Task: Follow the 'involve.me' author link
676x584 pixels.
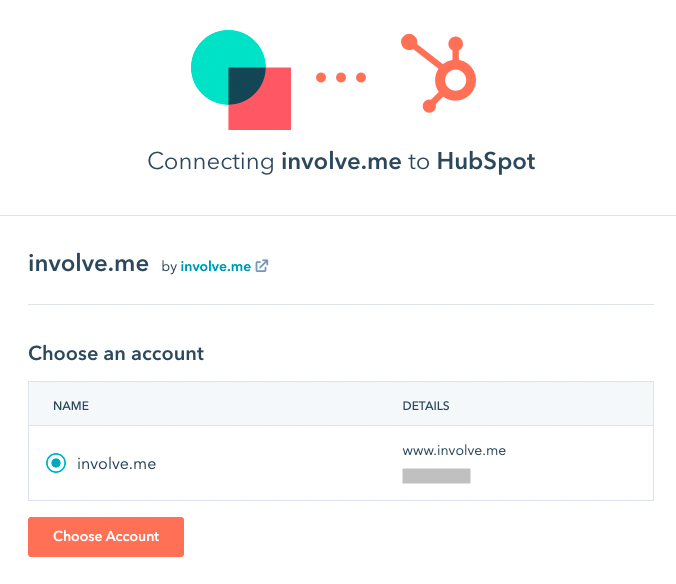Action: [215, 267]
